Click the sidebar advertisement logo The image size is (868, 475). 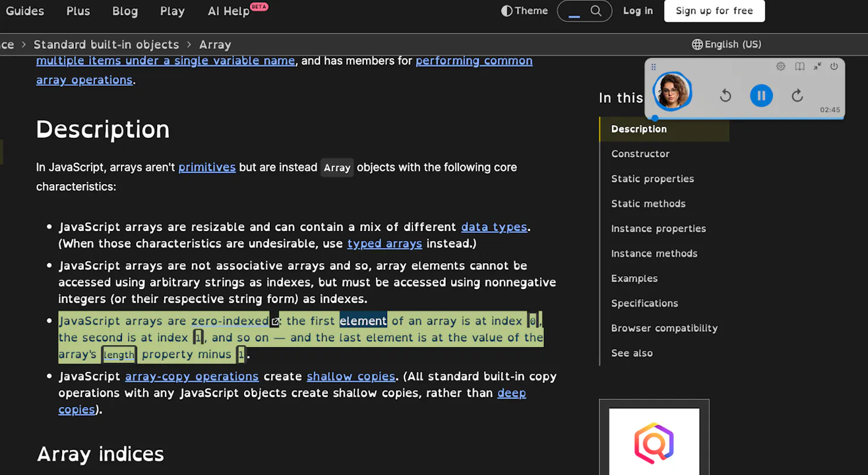654,442
